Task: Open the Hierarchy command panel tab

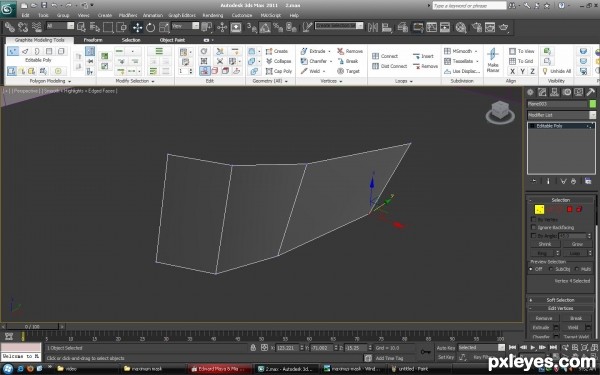Action: coord(554,92)
